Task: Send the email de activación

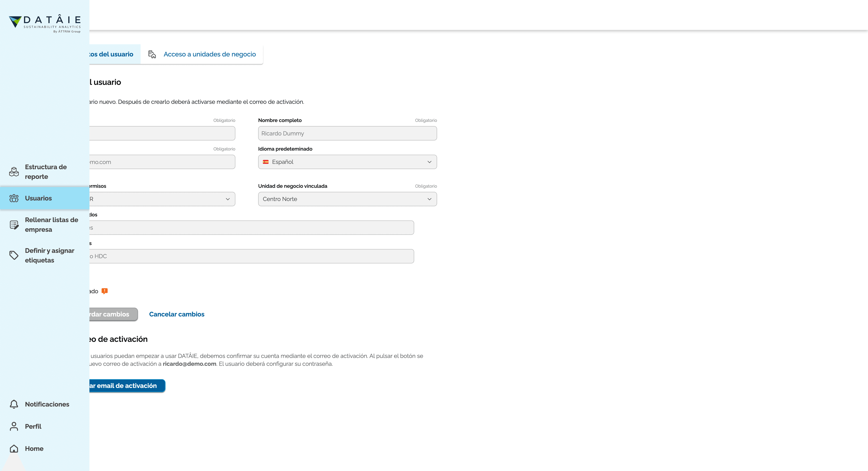Action: [x=127, y=386]
